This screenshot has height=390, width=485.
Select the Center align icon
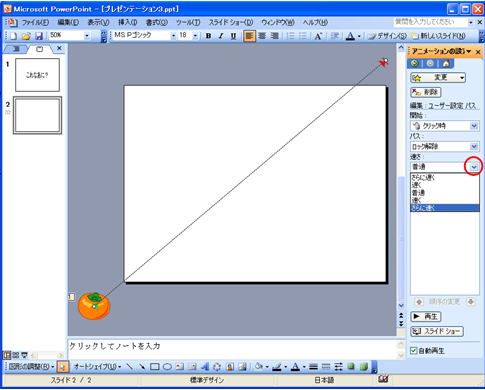262,36
